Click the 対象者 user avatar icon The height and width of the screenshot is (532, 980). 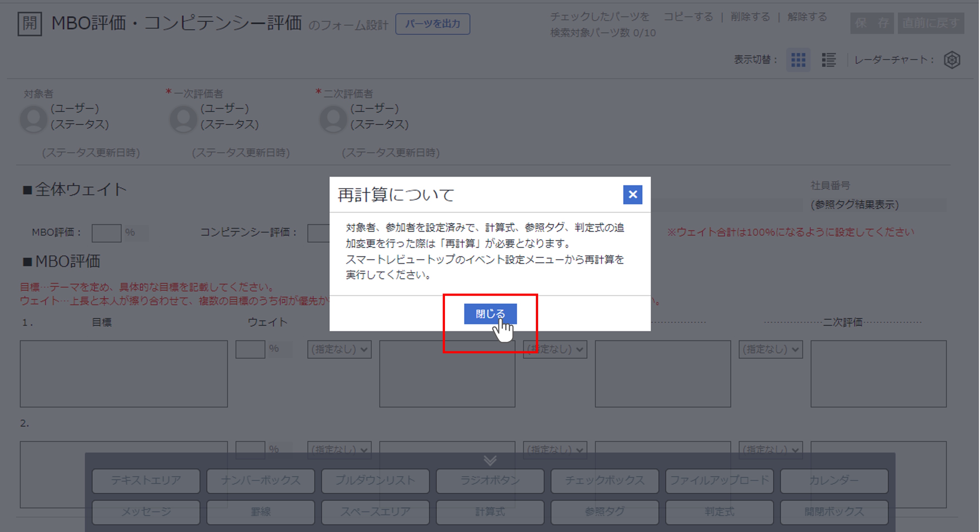33,119
